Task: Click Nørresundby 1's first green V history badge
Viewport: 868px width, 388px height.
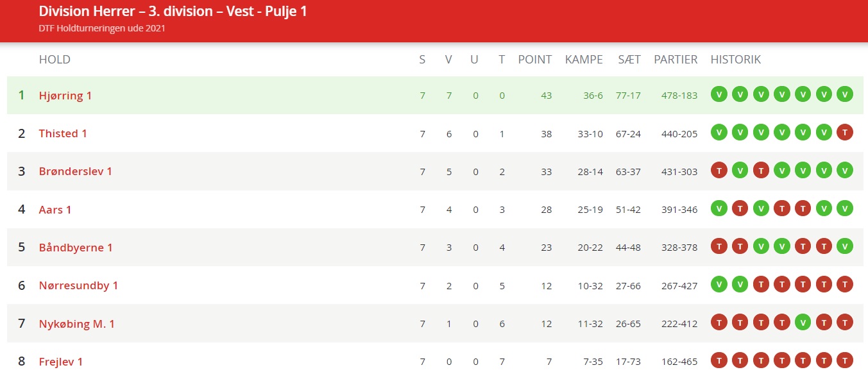Action: (x=719, y=285)
